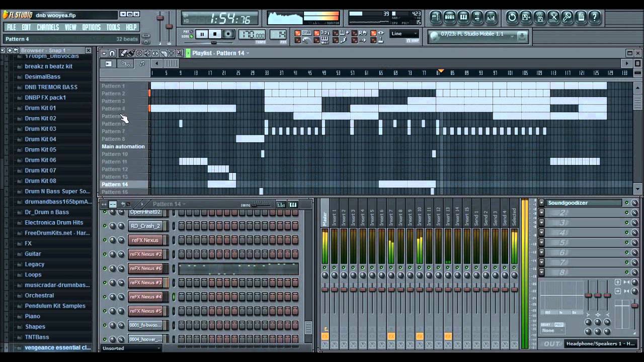Viewport: 644px width, 362px height.
Task: Click the render audio scissors icon
Action: (553, 17)
